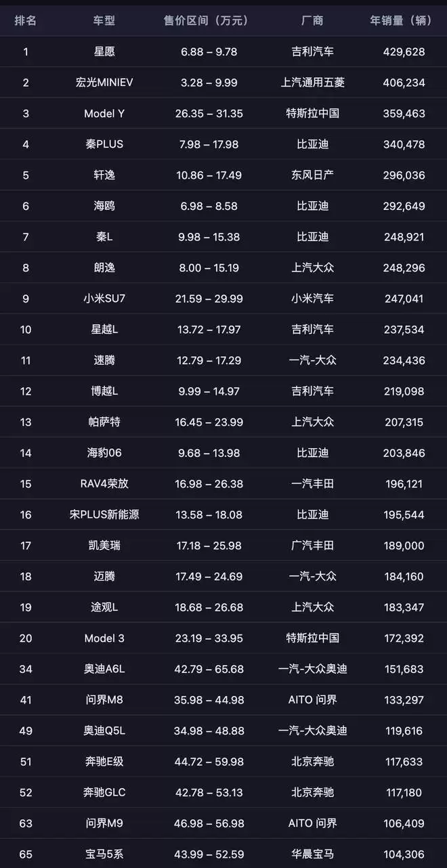
Task: Click 奥迪A6L model name
Action: (x=104, y=669)
